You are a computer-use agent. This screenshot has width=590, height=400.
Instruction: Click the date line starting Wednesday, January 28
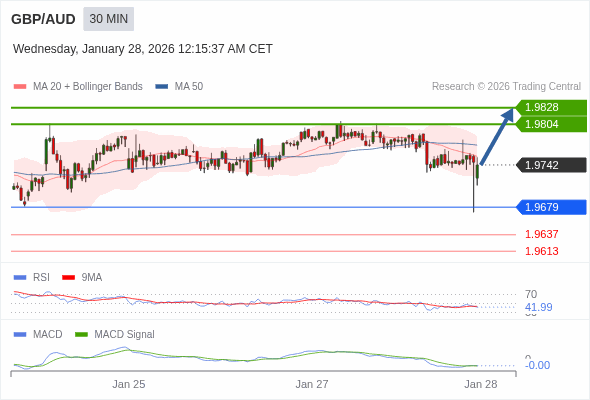143,49
